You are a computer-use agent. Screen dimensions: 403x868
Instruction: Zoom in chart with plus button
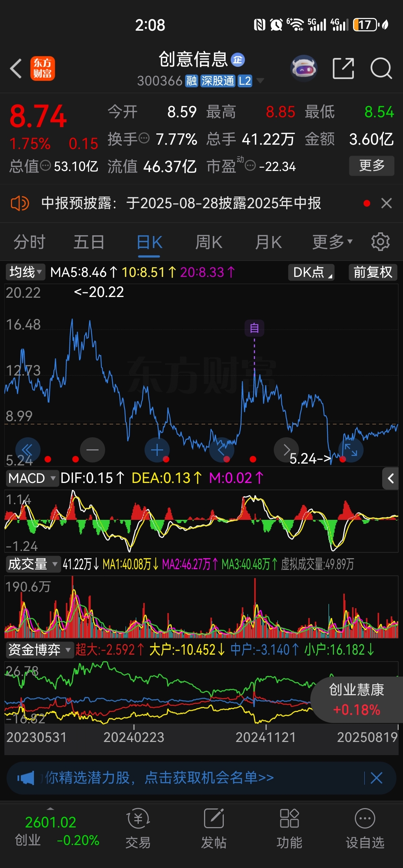157,450
